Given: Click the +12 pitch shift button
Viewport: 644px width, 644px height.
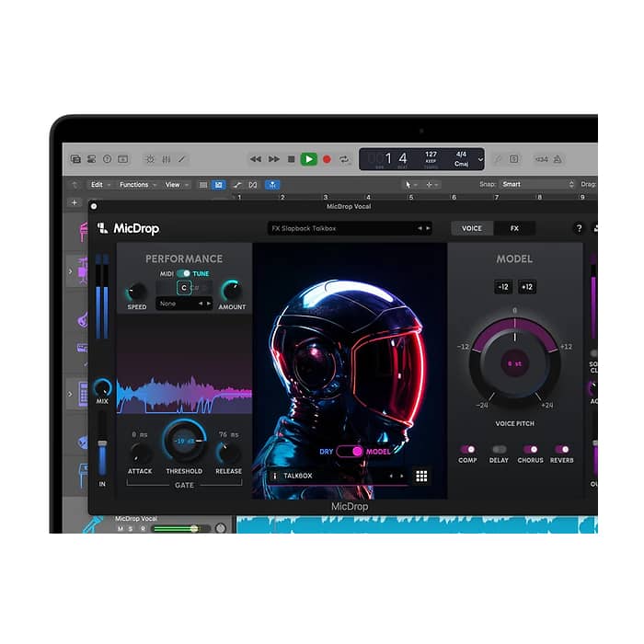Looking at the screenshot, I should [x=527, y=287].
